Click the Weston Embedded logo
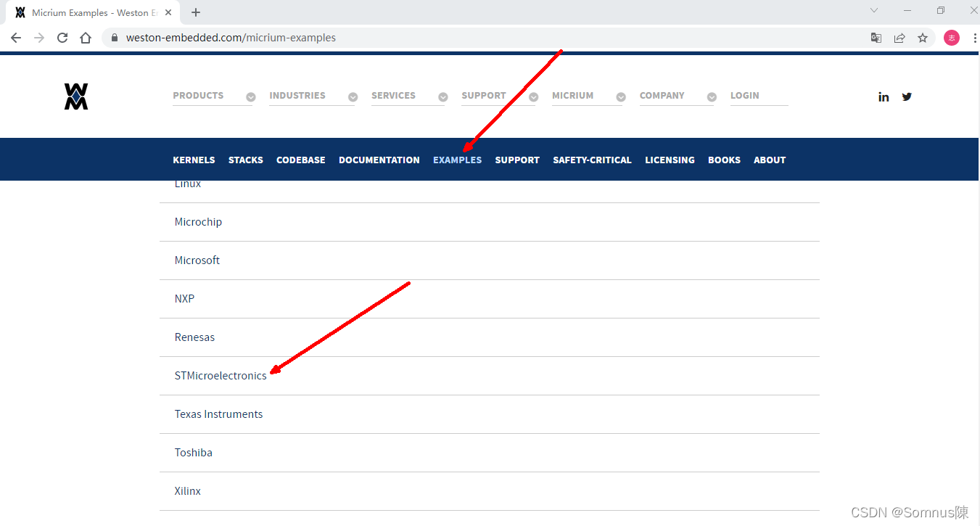Screen dimensions: 980x526 point(76,96)
